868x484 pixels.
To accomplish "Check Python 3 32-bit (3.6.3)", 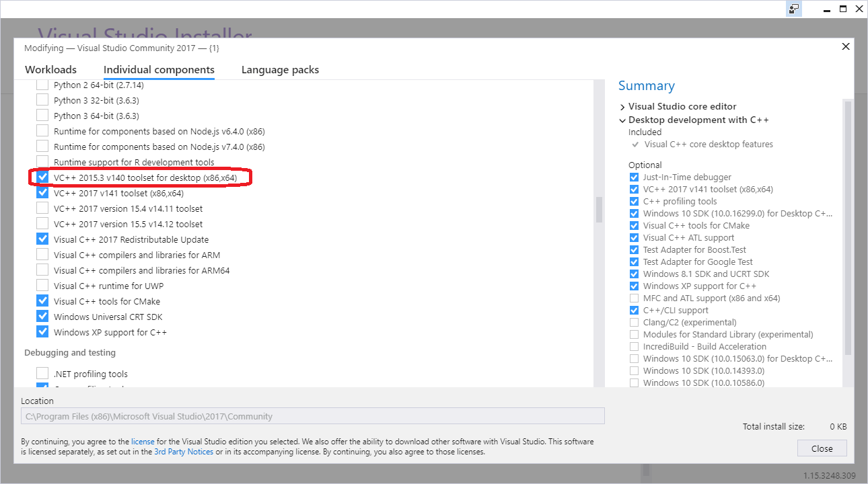I will pos(42,100).
